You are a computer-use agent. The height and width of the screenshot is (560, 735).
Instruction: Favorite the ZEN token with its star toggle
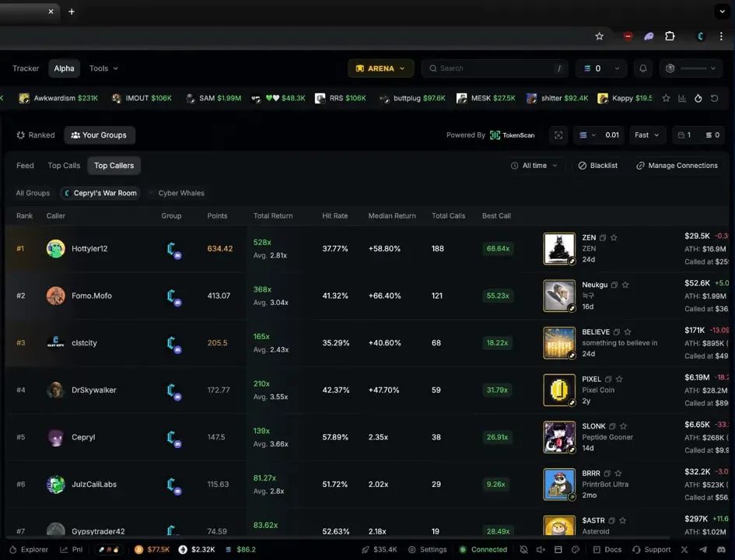(614, 237)
